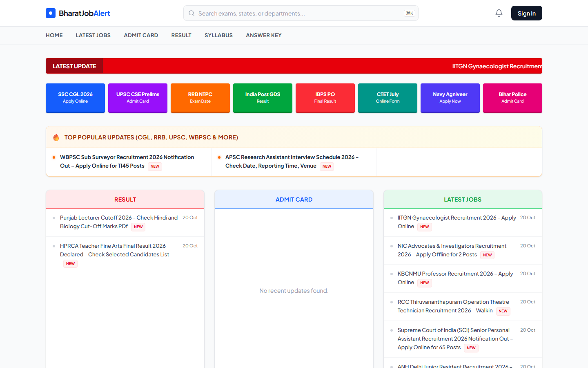Open the IBPS PO Final Result tile

click(325, 98)
